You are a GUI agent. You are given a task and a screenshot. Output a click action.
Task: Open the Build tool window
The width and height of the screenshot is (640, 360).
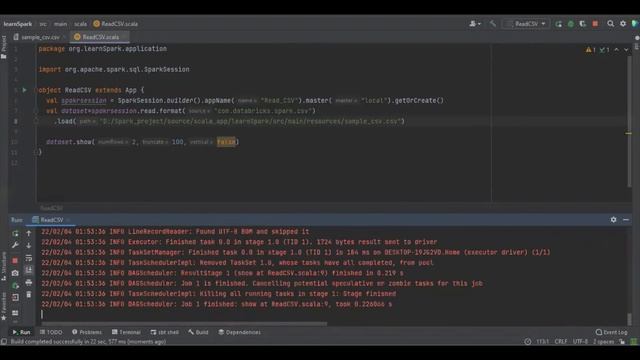198,332
